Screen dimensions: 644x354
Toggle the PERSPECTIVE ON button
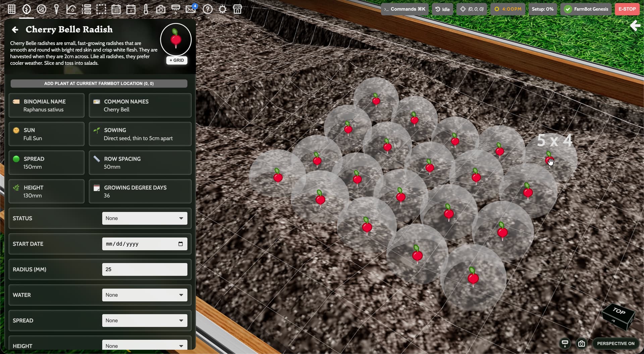pos(615,343)
